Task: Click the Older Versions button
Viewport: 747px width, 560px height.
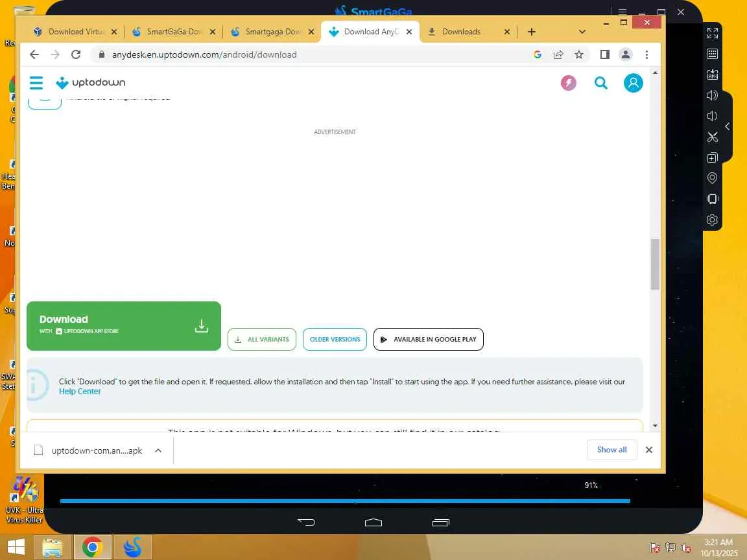Action: click(335, 339)
